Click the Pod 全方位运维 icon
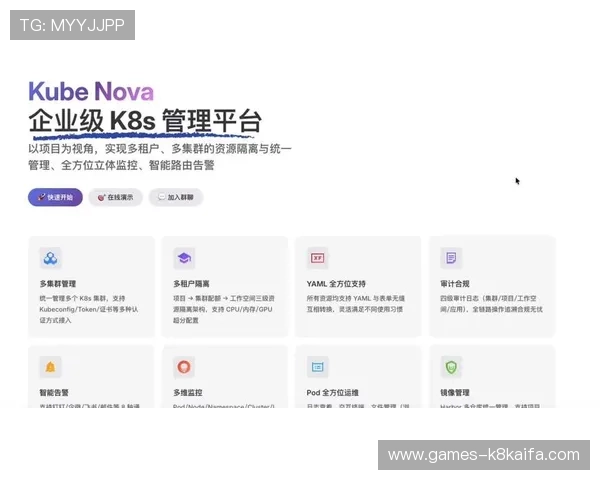 318,367
